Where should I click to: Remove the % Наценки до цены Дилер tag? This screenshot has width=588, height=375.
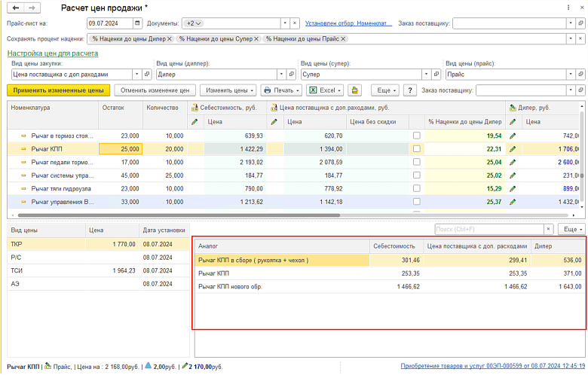click(x=170, y=38)
